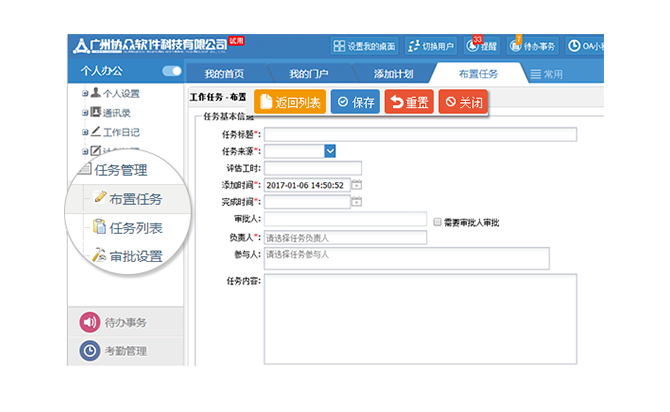
Task: Open the 提醒 notifications icon
Action: [x=483, y=46]
